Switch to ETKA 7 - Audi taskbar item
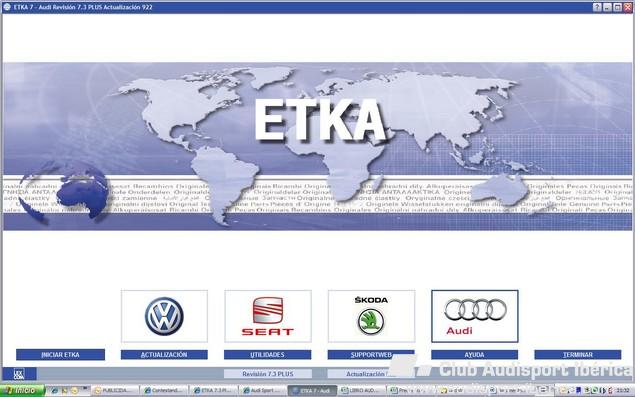The width and height of the screenshot is (635, 397). click(x=312, y=391)
